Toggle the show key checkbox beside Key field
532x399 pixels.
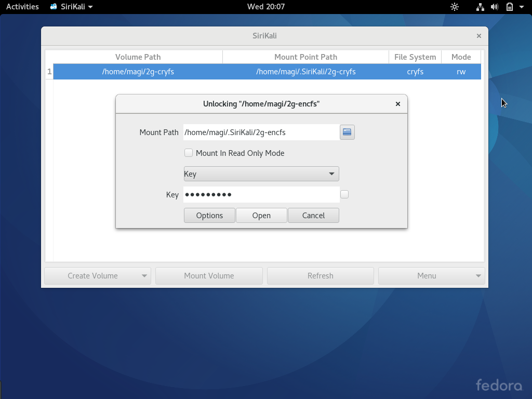click(x=344, y=194)
